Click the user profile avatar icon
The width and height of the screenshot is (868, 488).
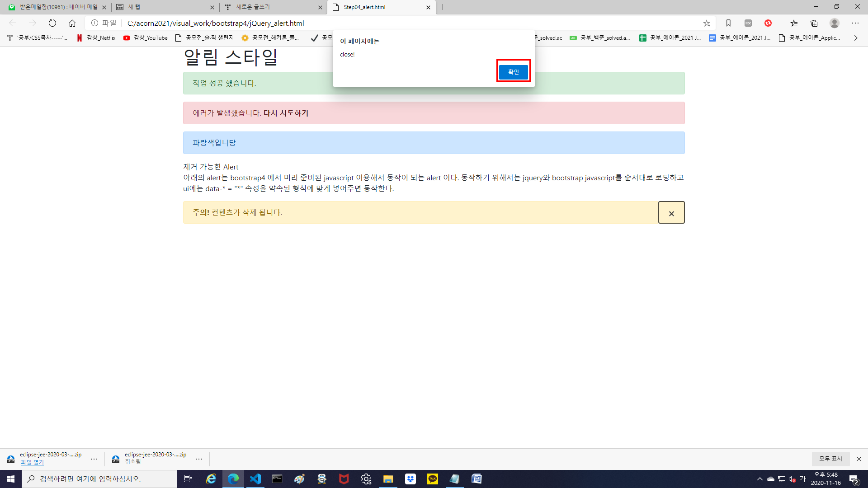[835, 23]
